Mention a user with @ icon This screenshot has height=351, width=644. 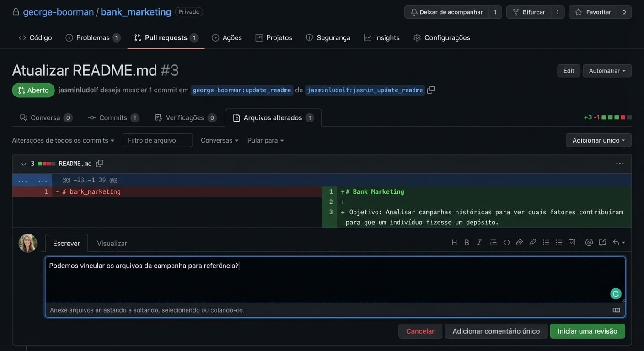(589, 243)
